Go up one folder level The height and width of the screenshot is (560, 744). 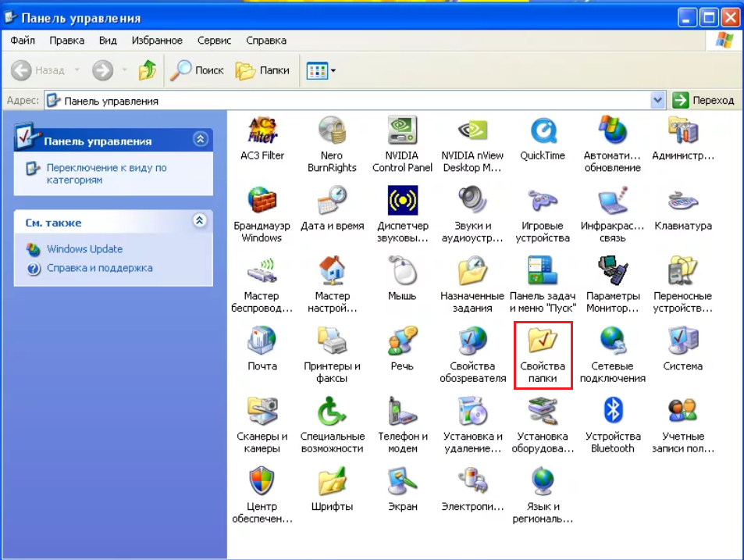coord(147,71)
